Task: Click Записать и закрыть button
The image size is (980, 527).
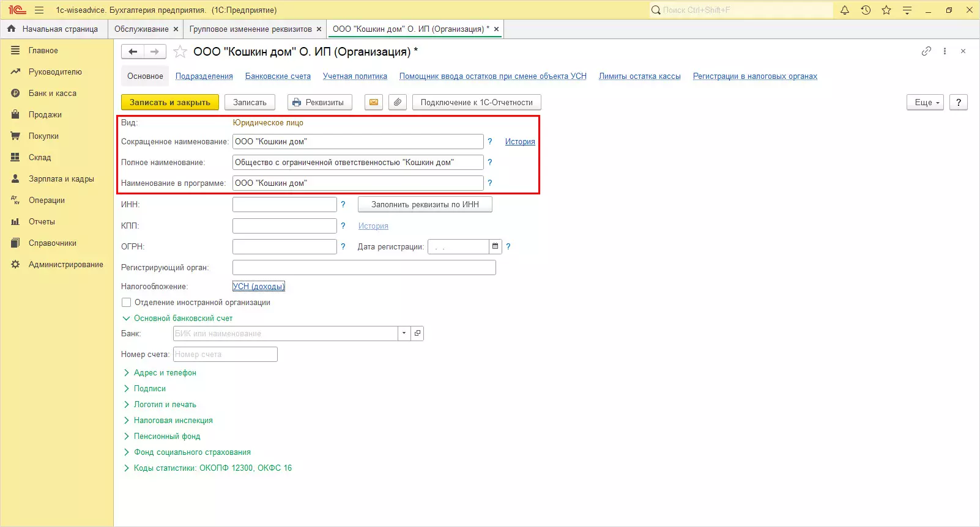Action: tap(170, 102)
